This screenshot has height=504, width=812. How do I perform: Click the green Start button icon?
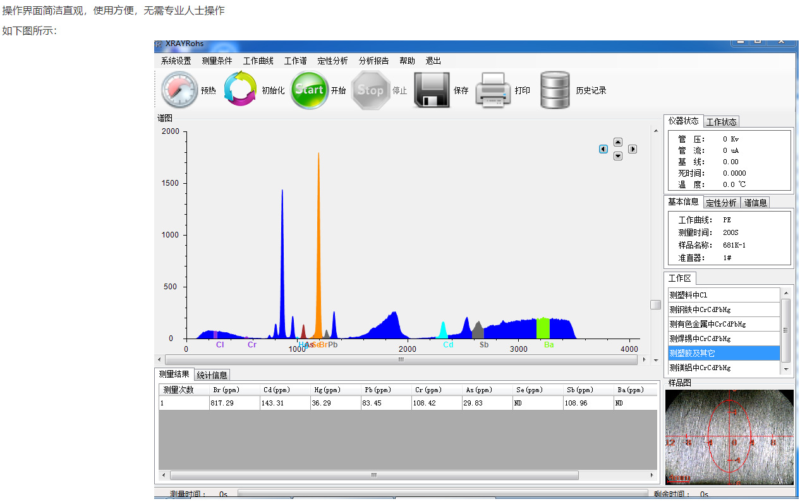[x=310, y=90]
